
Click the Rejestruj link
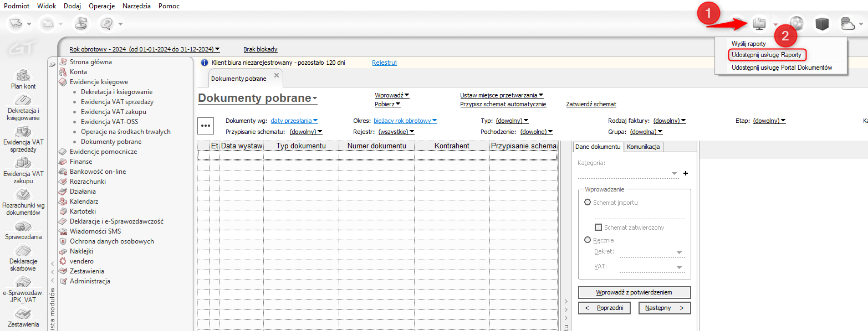coord(384,63)
